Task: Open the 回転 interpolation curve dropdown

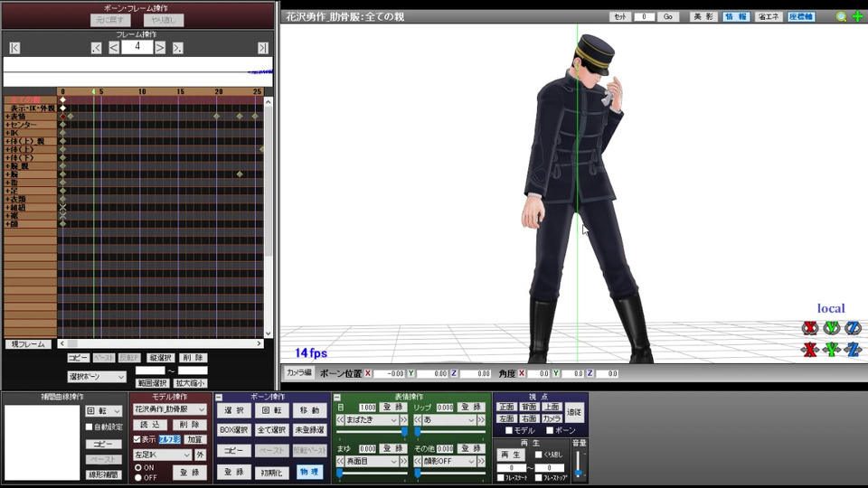Action: point(103,411)
